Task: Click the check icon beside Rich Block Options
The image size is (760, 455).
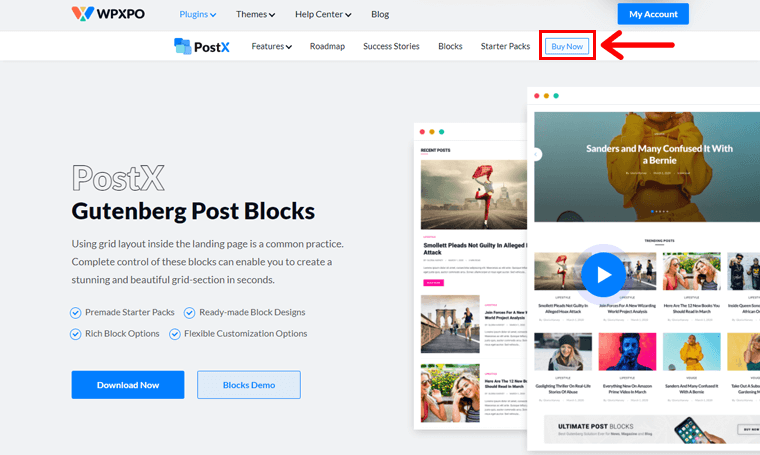Action: (x=75, y=334)
